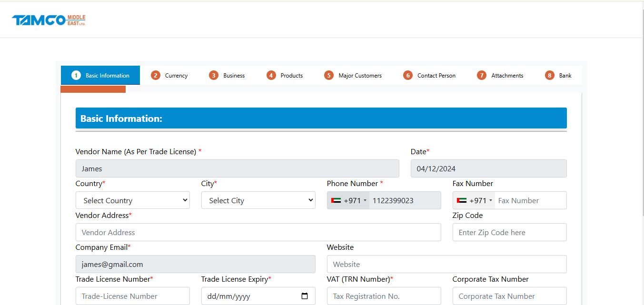Open the Select Country dropdown
Viewport: 644px width, 305px height.
click(132, 200)
